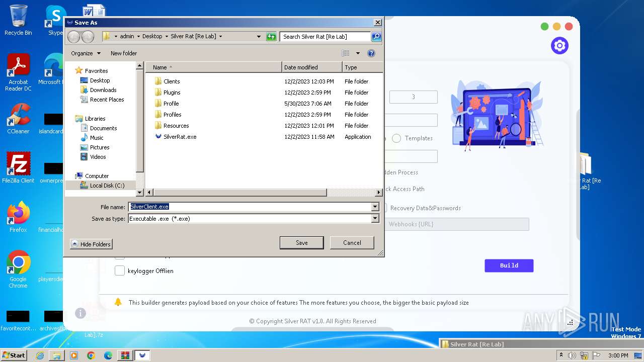Open Microsoft Edge from the taskbar
Viewport: 644px width, 362px height.
(108, 355)
